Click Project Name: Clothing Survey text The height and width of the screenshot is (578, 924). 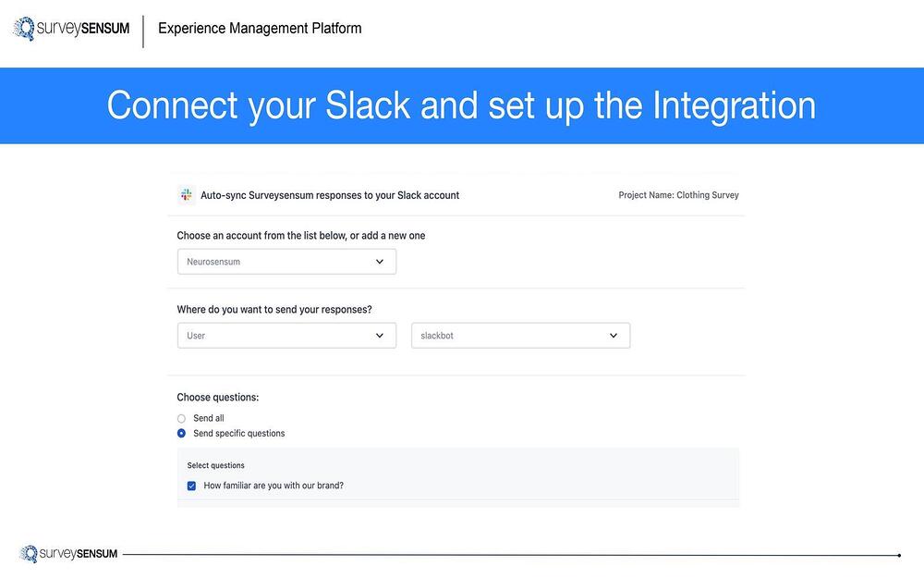678,195
